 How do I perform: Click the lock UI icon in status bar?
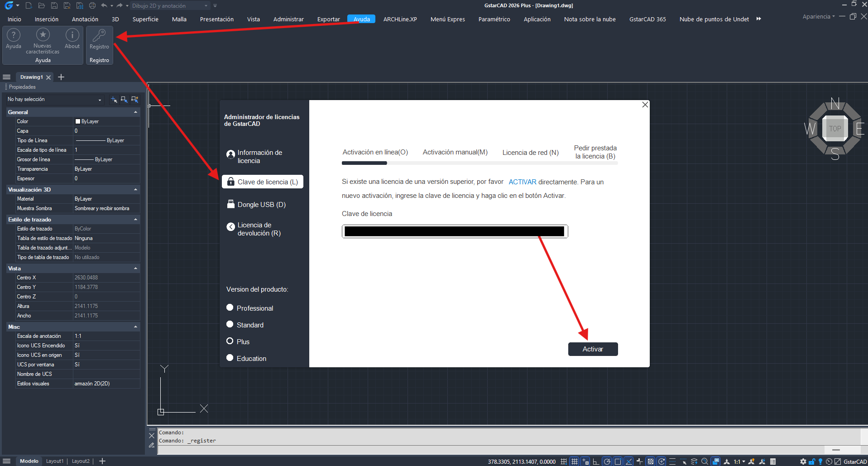pyautogui.click(x=812, y=461)
